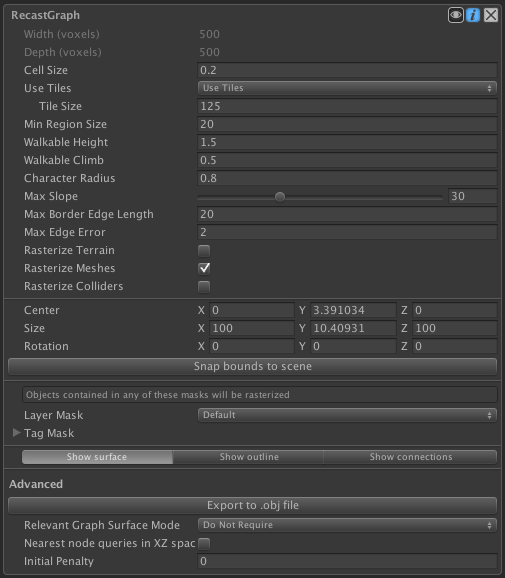Select the Show surface toggle
Screen dimensions: 505x578
[97, 457]
